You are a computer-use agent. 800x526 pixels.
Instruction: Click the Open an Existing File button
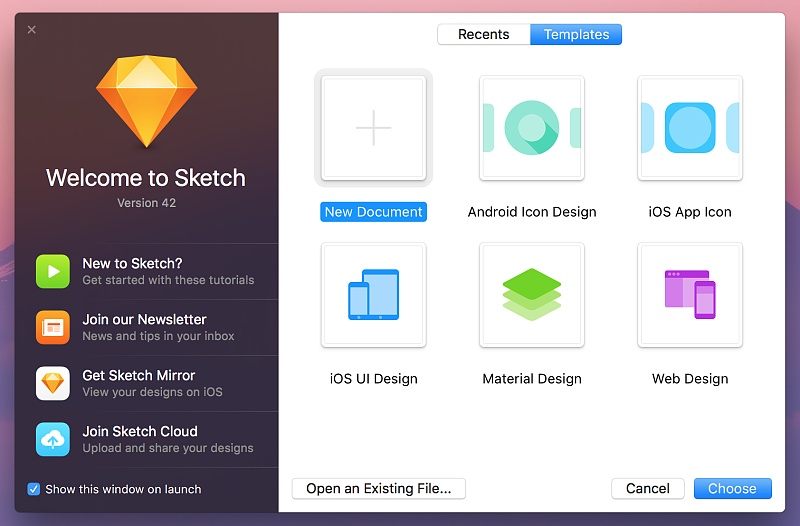pyautogui.click(x=379, y=489)
